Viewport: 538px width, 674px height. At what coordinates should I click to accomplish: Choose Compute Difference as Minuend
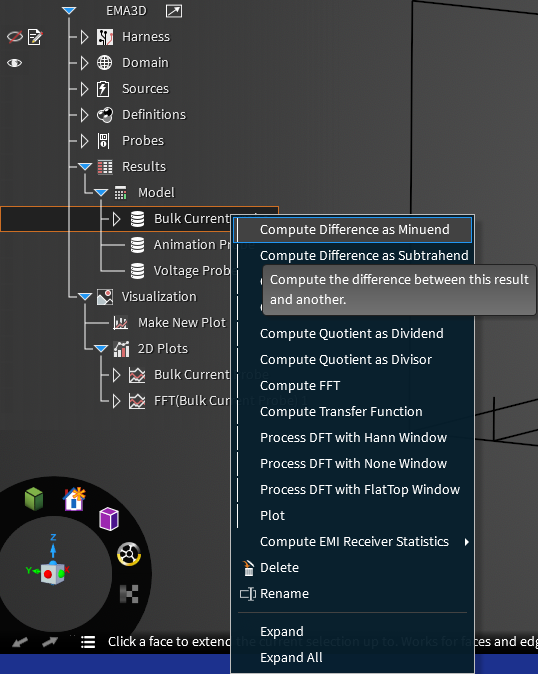coord(352,230)
